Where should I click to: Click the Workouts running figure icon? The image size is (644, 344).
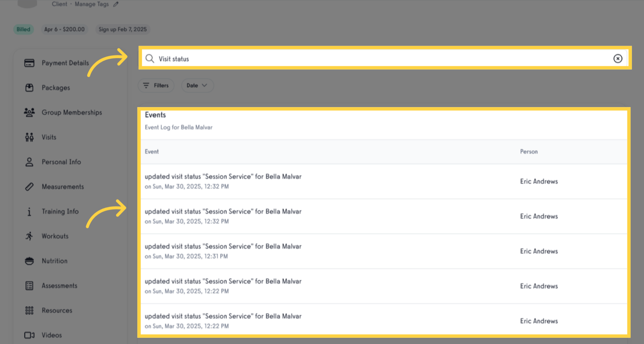point(29,236)
